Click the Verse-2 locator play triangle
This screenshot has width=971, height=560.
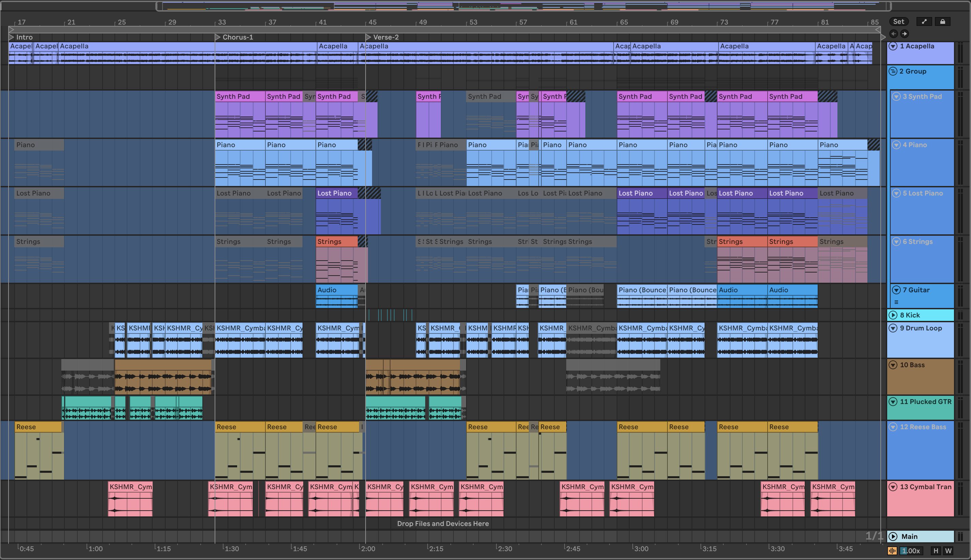pyautogui.click(x=368, y=37)
